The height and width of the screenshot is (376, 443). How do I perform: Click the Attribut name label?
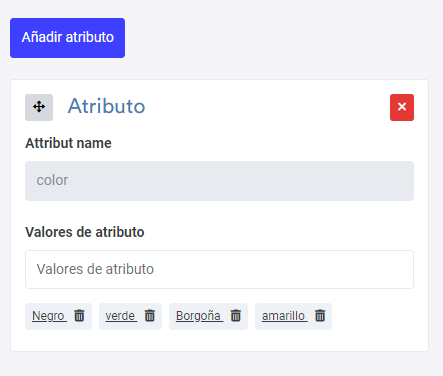click(x=68, y=143)
